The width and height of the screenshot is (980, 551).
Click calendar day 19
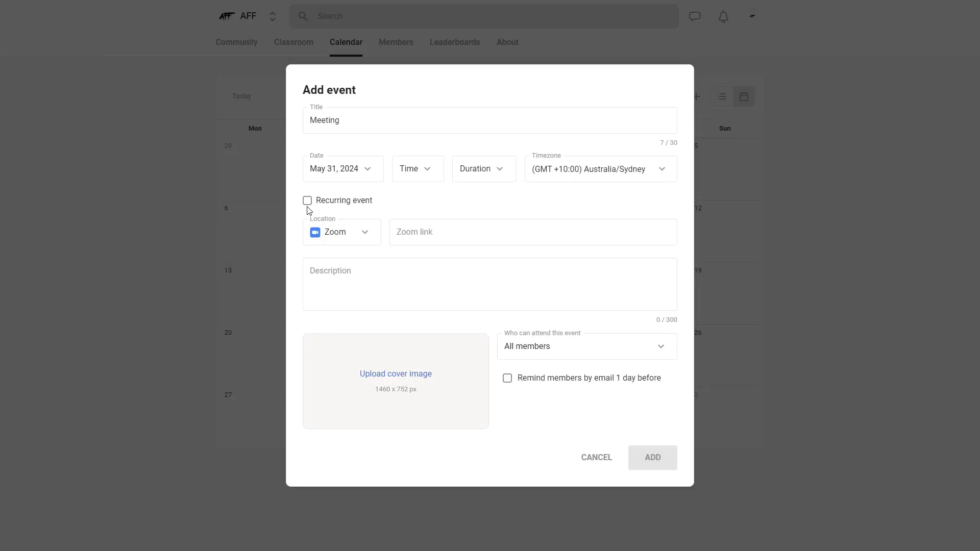tap(698, 270)
